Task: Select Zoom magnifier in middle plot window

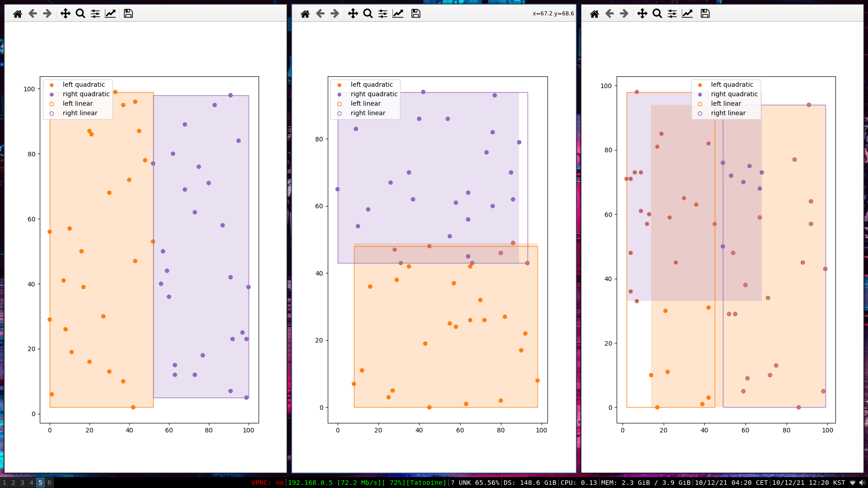Action: point(368,14)
